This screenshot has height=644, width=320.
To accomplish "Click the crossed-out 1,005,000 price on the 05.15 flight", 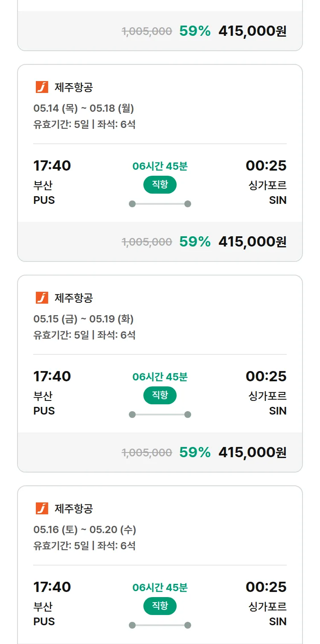I will pyautogui.click(x=147, y=453).
